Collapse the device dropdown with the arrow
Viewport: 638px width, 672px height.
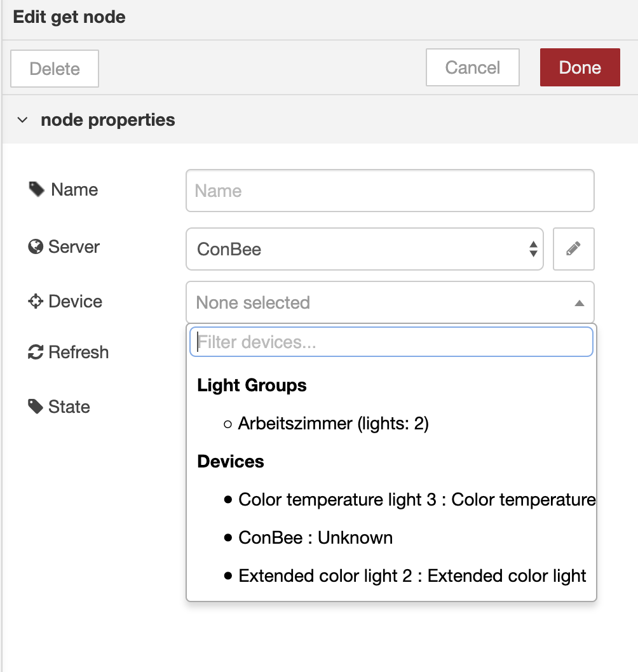[x=579, y=303]
